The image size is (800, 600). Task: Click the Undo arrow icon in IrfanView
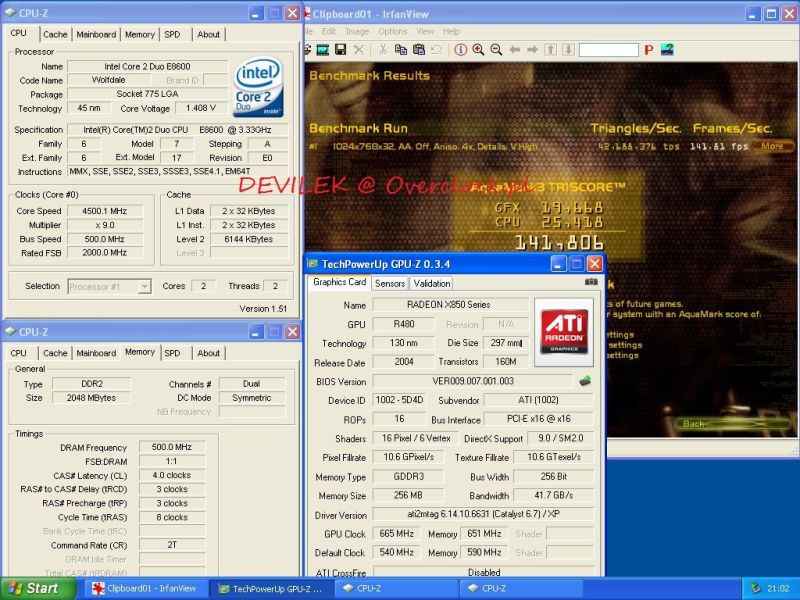[436, 49]
